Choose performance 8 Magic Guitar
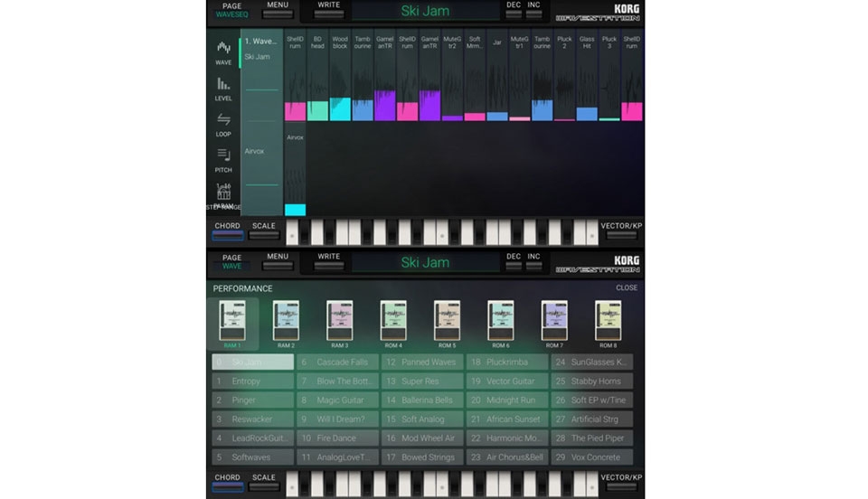Viewport: 868px width, 499px height. 337,400
